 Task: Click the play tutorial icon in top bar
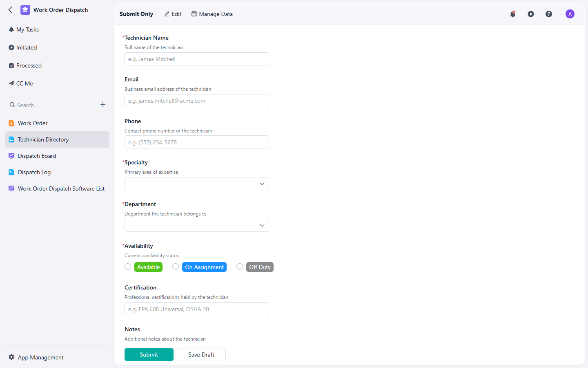point(531,14)
